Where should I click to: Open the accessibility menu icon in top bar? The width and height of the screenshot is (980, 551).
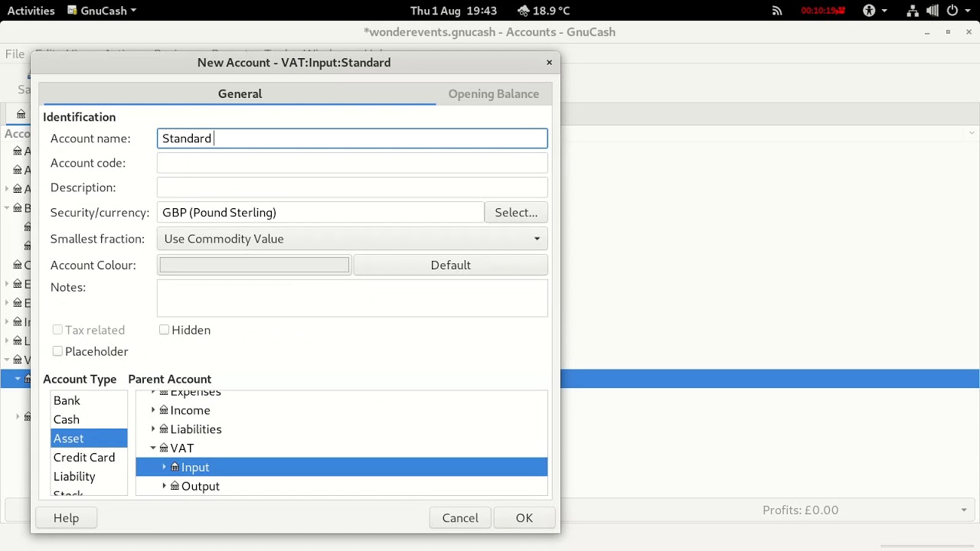(x=869, y=11)
